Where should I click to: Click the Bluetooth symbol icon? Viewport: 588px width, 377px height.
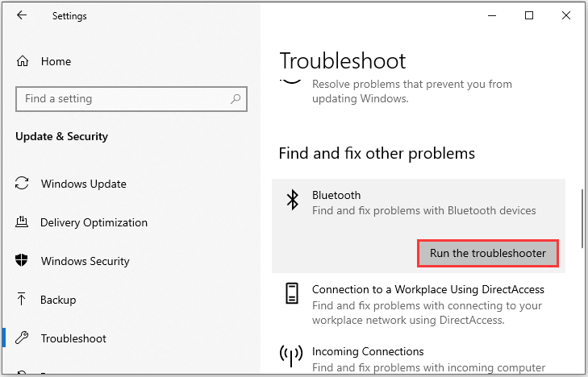click(293, 201)
